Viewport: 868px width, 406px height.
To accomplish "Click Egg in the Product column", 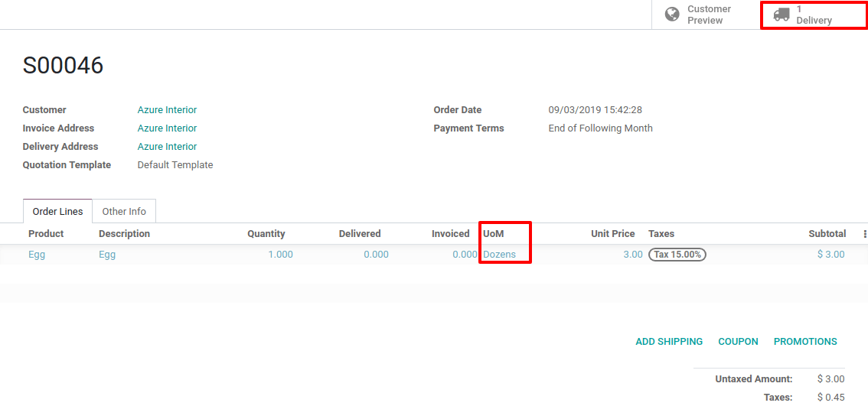I will tap(37, 255).
